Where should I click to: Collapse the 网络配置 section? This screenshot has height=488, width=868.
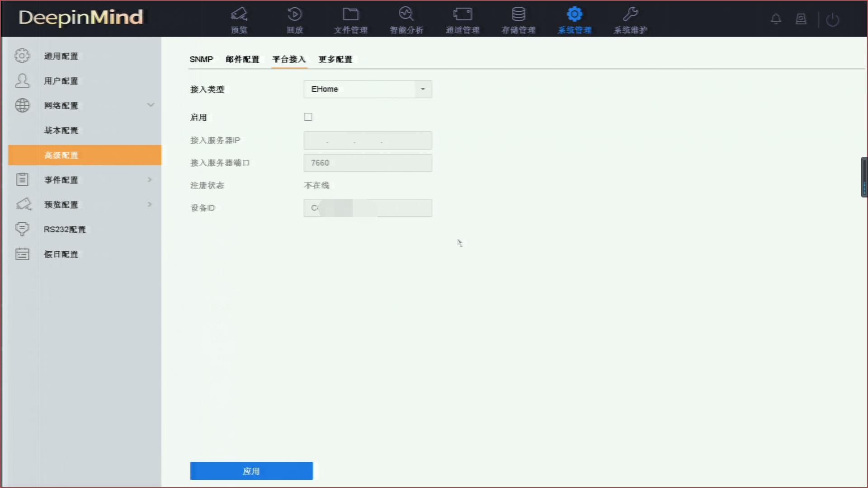(151, 105)
